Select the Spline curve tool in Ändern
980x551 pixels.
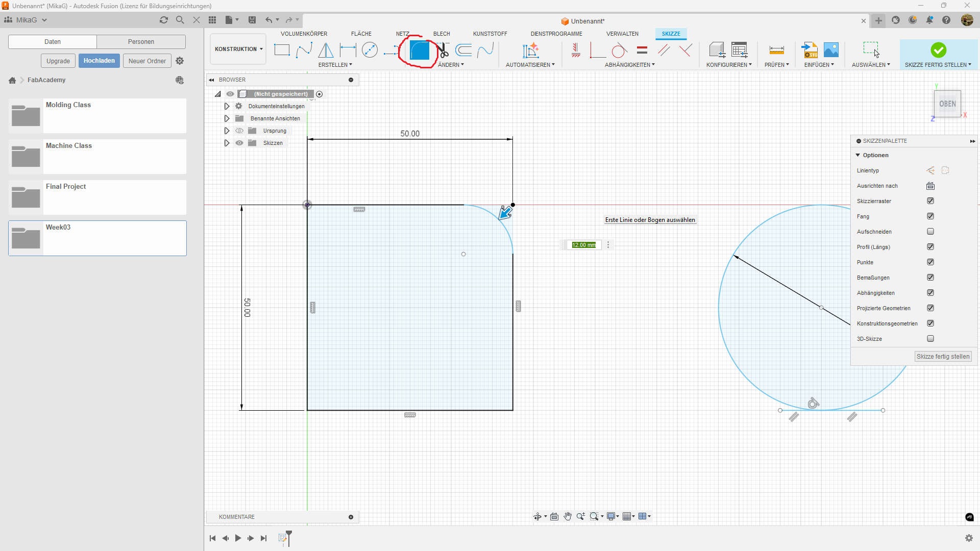485,50
